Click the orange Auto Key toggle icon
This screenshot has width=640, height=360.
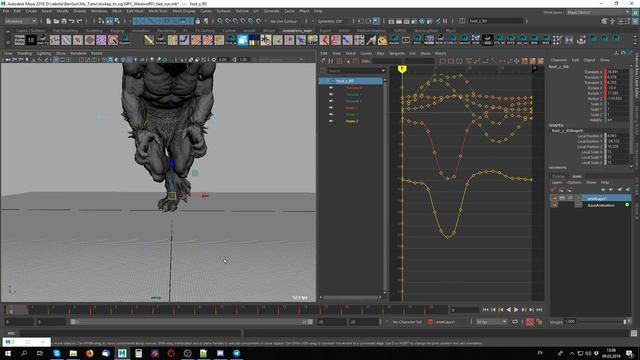point(529,322)
